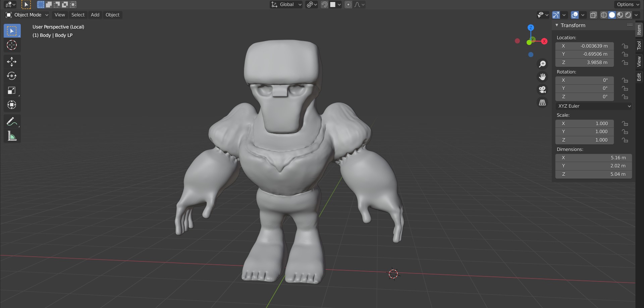Open the Object Mode dropdown
Image resolution: width=644 pixels, height=308 pixels.
pyautogui.click(x=27, y=15)
